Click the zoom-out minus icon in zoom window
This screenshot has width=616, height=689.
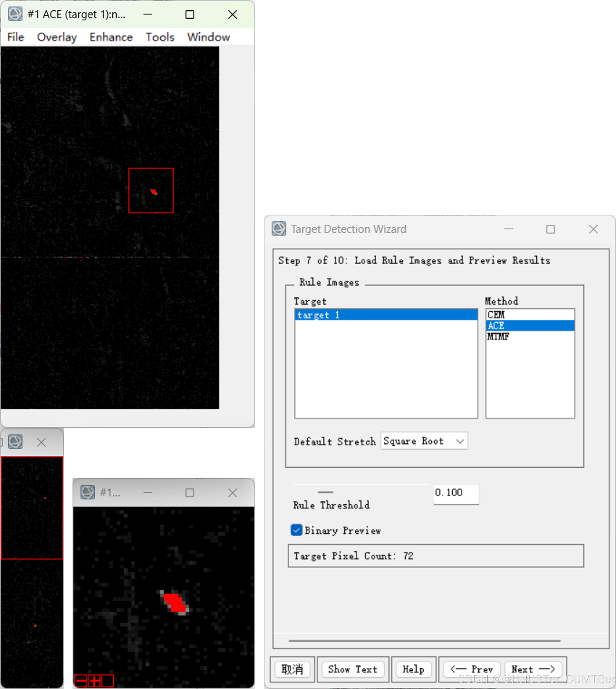point(81,681)
